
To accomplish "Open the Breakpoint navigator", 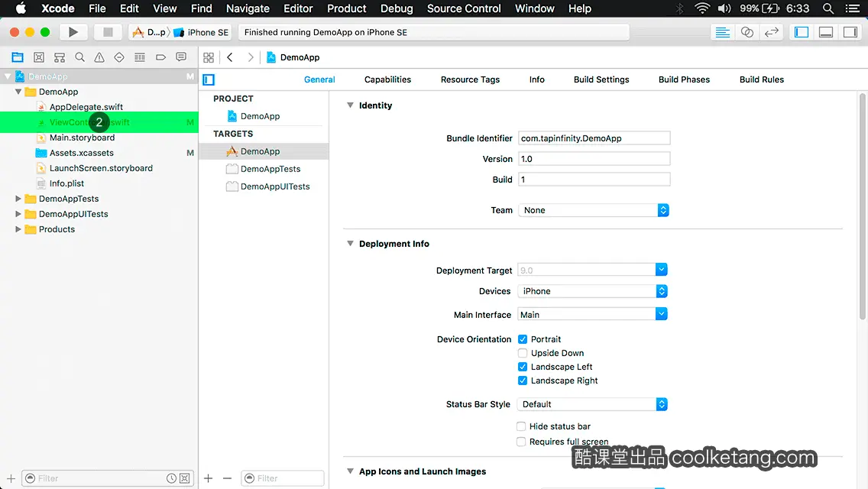I will pyautogui.click(x=160, y=57).
